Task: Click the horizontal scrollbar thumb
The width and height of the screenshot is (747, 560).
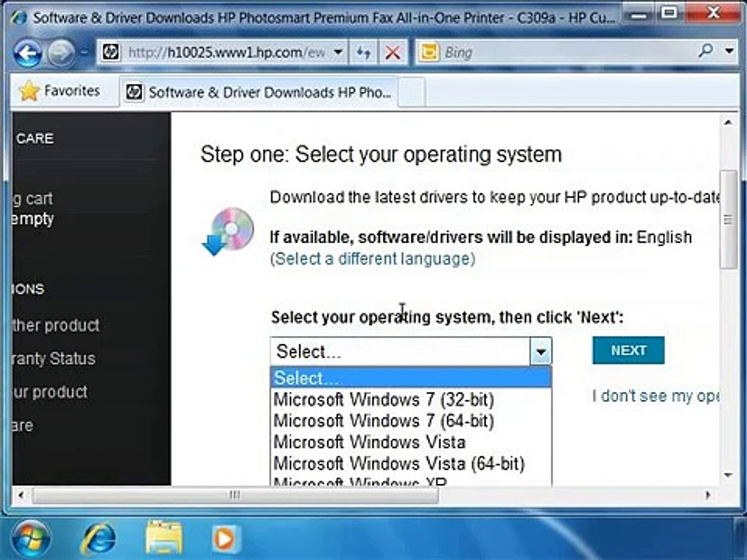Action: tap(235, 495)
